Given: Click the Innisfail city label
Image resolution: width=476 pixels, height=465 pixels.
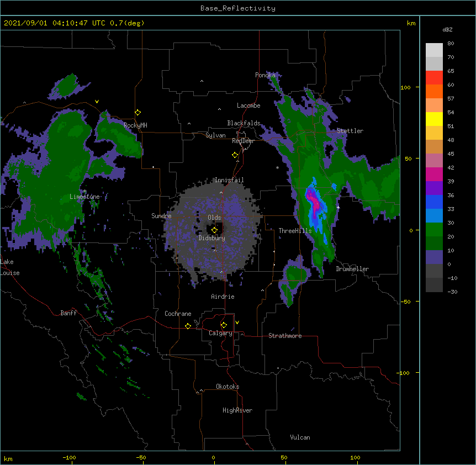Looking at the screenshot, I should (229, 180).
